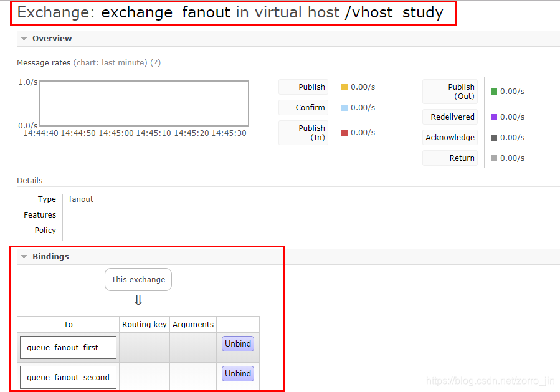This screenshot has width=560, height=392.
Task: Click the message rates chart area
Action: tap(145, 103)
